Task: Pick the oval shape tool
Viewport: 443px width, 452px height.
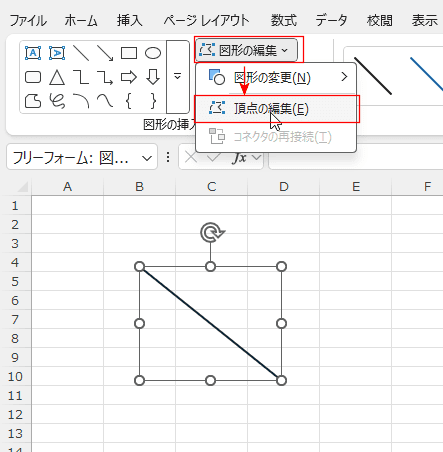Action: [153, 53]
